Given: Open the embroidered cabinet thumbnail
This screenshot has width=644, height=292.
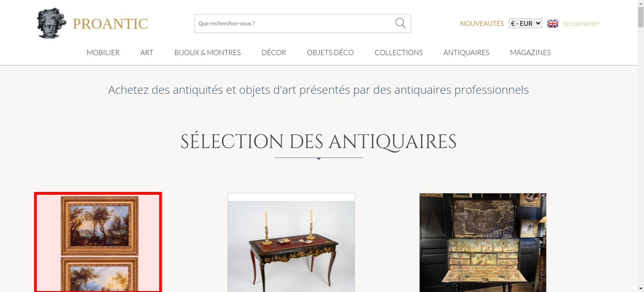Looking at the screenshot, I should 483,242.
